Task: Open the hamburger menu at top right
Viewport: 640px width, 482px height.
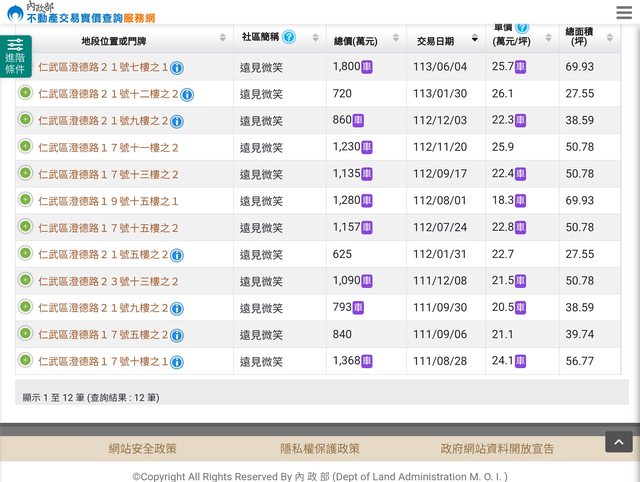Action: point(623,12)
